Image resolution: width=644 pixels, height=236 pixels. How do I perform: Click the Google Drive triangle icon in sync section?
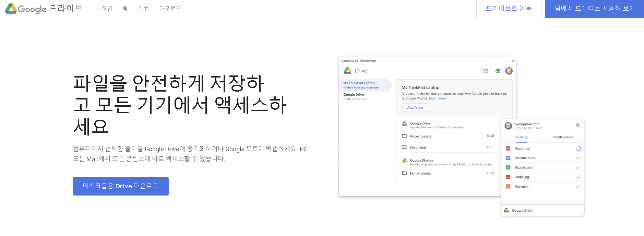pyautogui.click(x=405, y=123)
